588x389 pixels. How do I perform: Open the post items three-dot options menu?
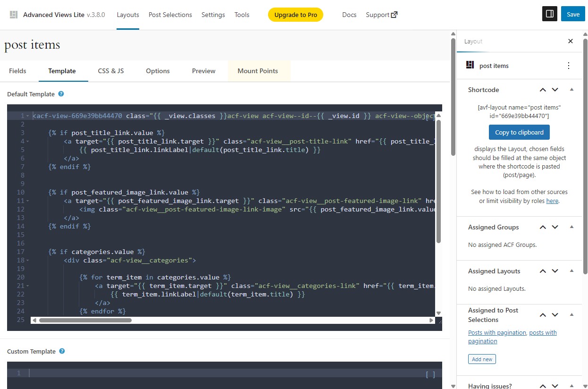[569, 66]
